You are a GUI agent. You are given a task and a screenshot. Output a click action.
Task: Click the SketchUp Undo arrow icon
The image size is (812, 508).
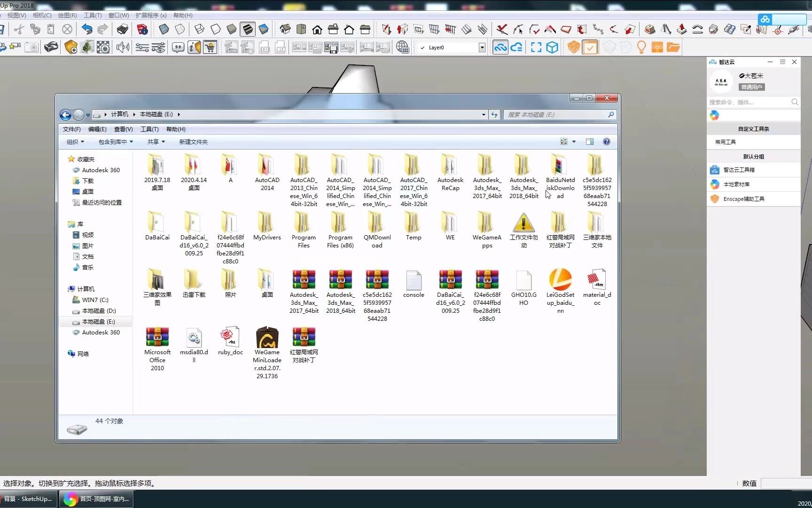(x=87, y=29)
